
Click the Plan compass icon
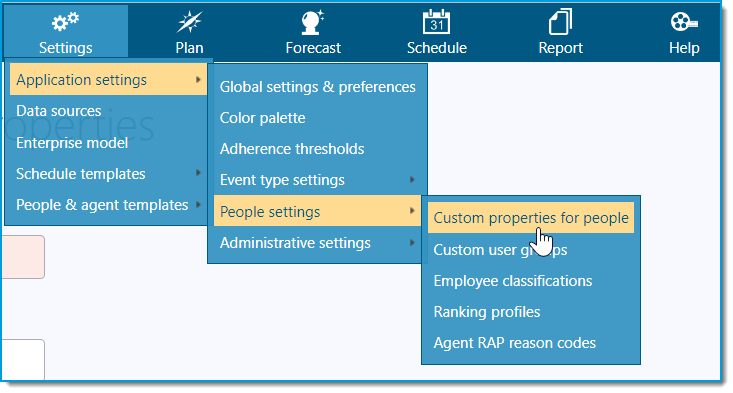coord(189,21)
